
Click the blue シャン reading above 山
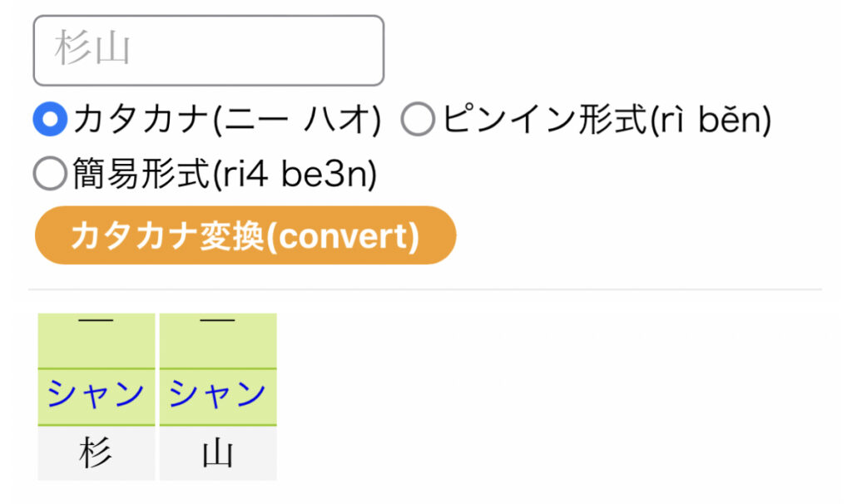point(218,395)
